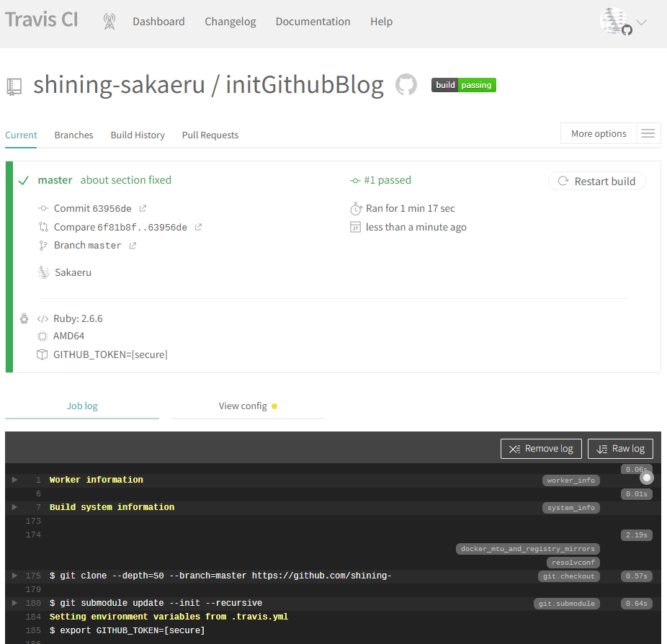Go to Documentation

click(x=313, y=22)
